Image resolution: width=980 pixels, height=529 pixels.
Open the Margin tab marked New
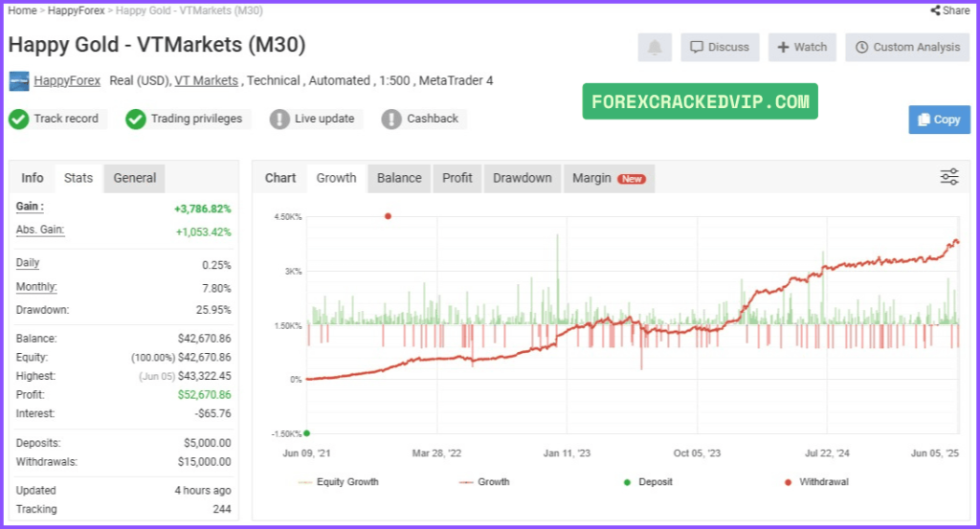pos(610,178)
